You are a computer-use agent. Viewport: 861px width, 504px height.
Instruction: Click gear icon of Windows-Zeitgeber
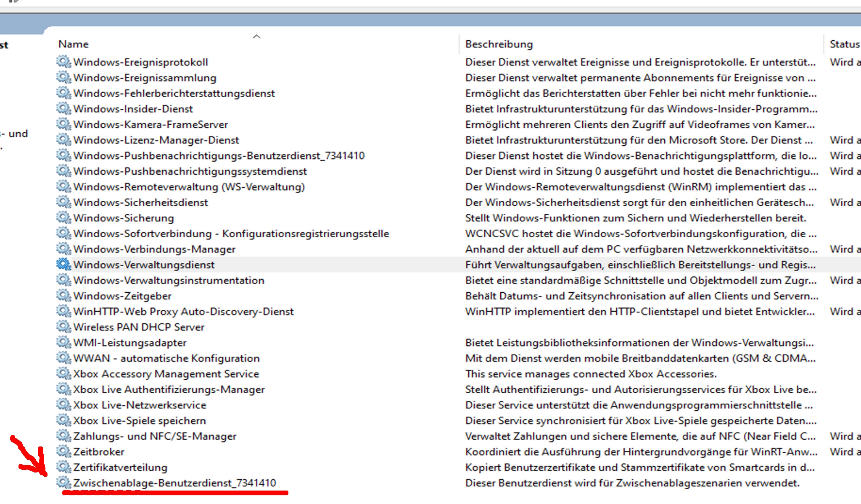tap(63, 296)
